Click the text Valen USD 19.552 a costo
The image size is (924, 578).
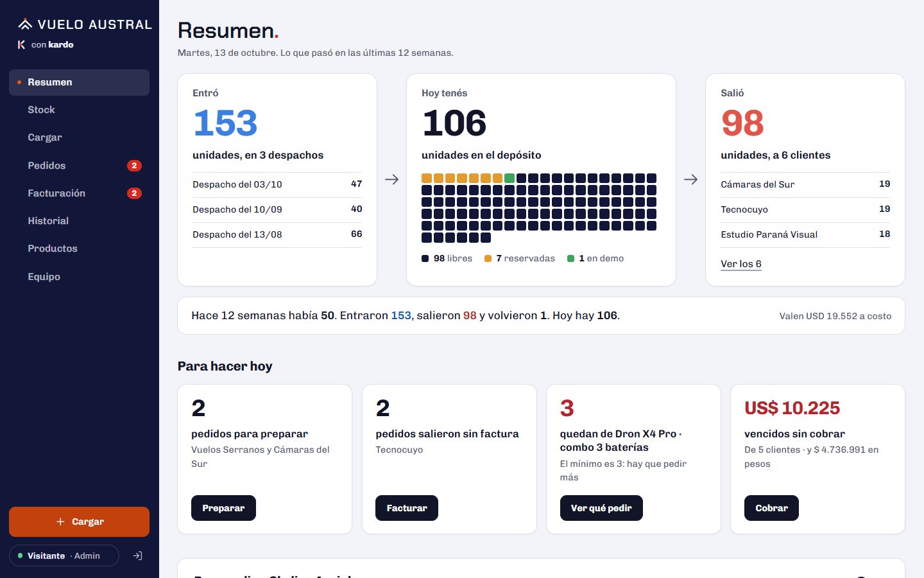click(835, 316)
